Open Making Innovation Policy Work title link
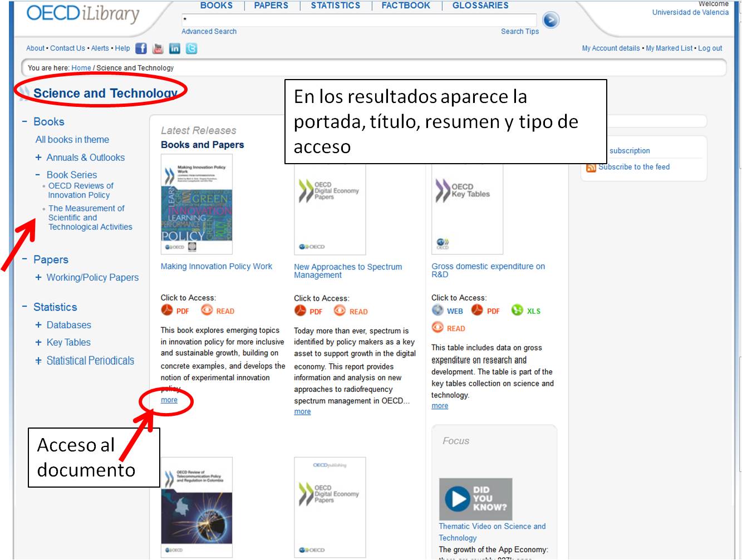The height and width of the screenshot is (560, 742). [x=217, y=267]
